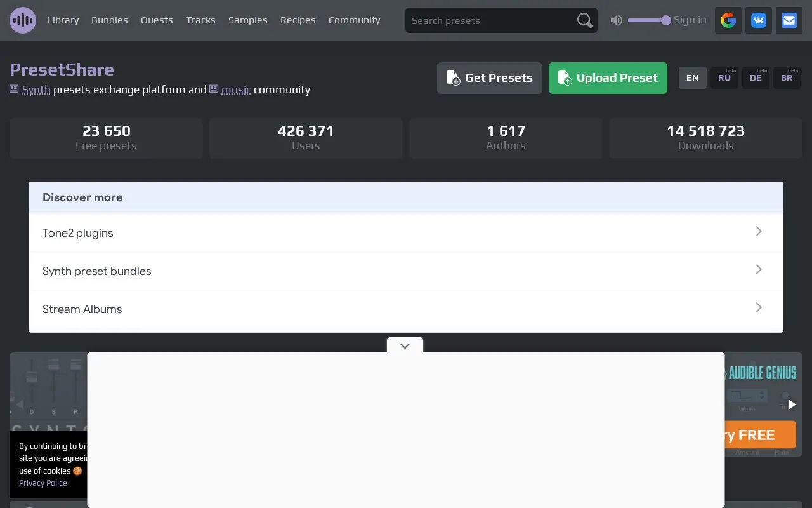
Task: Open the Privacy Police link
Action: pos(43,483)
